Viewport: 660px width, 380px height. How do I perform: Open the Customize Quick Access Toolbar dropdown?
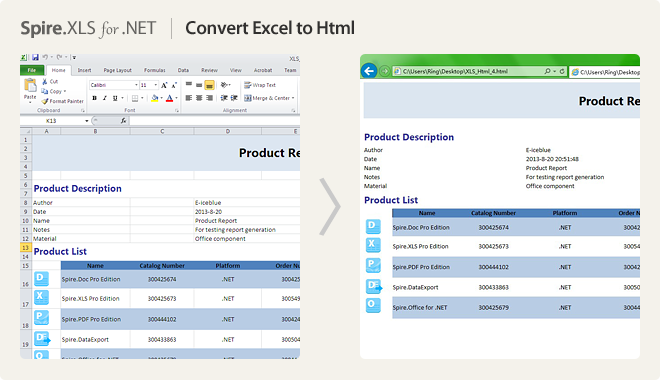[74, 57]
